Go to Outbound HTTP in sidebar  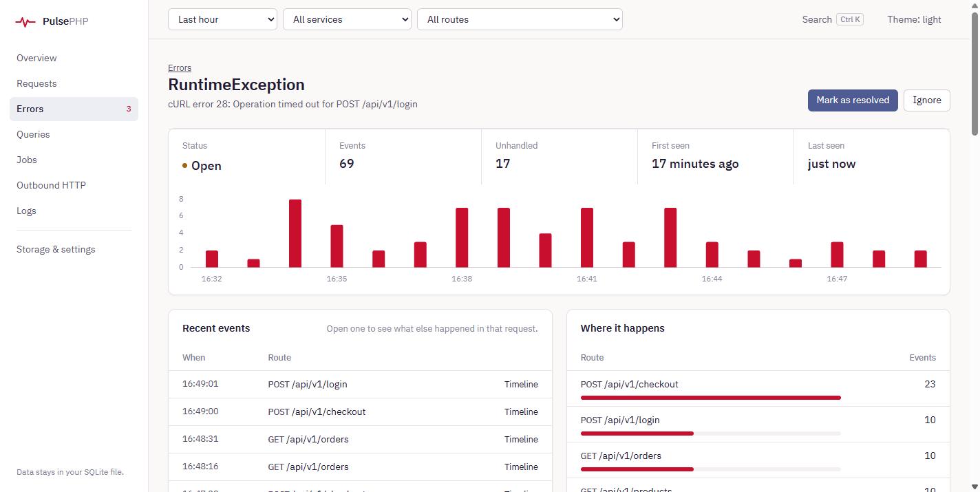(x=74, y=185)
